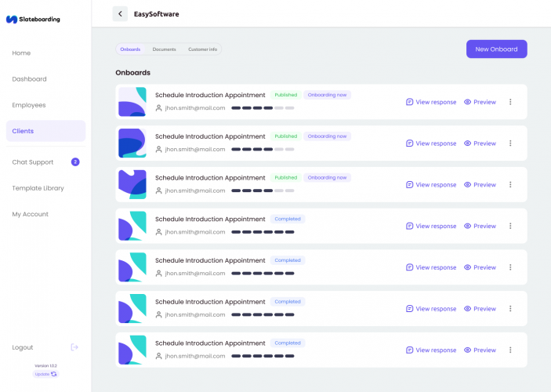Click the first onboard's Schedule Introduction Appointment title

(210, 95)
